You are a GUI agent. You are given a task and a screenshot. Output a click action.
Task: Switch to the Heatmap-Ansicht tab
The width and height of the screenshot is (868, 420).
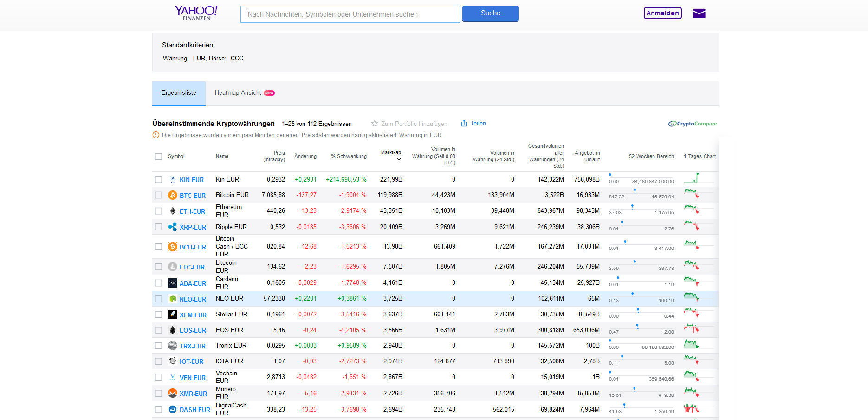pyautogui.click(x=245, y=93)
